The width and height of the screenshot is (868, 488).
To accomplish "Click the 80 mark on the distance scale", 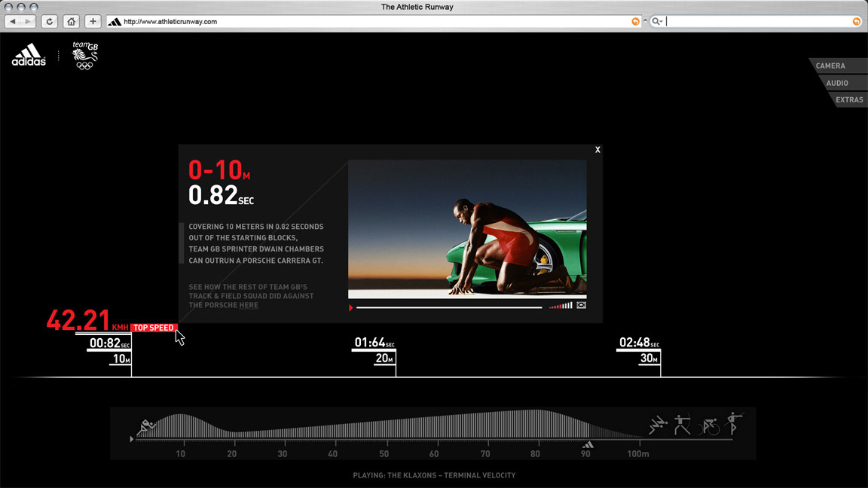I will click(x=535, y=453).
